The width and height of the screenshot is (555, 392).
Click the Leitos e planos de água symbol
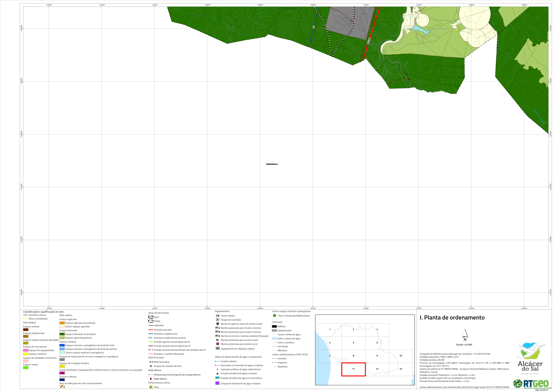point(274,339)
